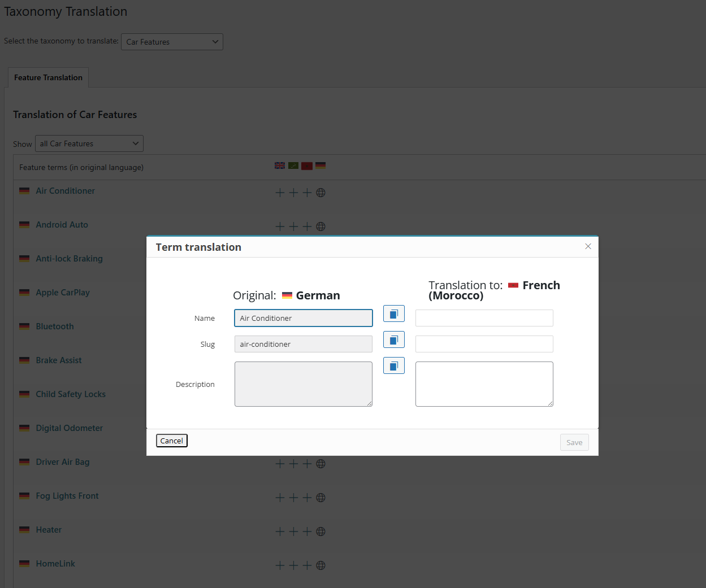Image resolution: width=706 pixels, height=588 pixels.
Task: Add Arabic translation for HomeLink
Action: coord(293,565)
